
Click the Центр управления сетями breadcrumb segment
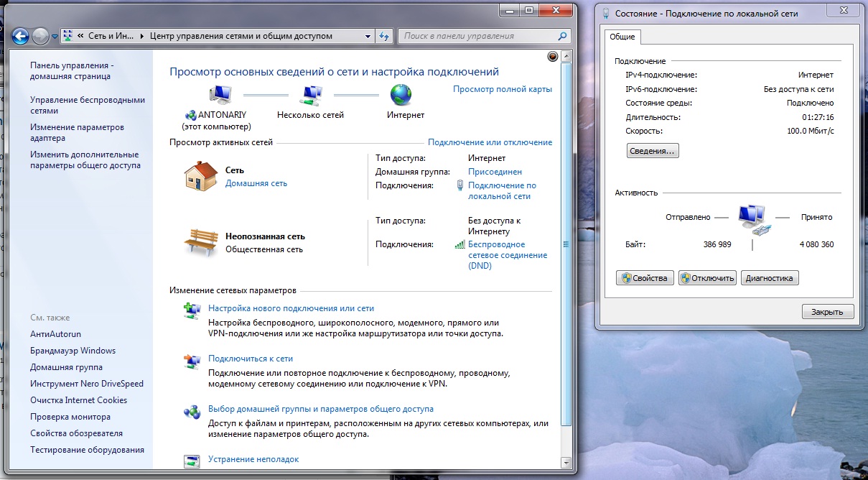pos(241,36)
